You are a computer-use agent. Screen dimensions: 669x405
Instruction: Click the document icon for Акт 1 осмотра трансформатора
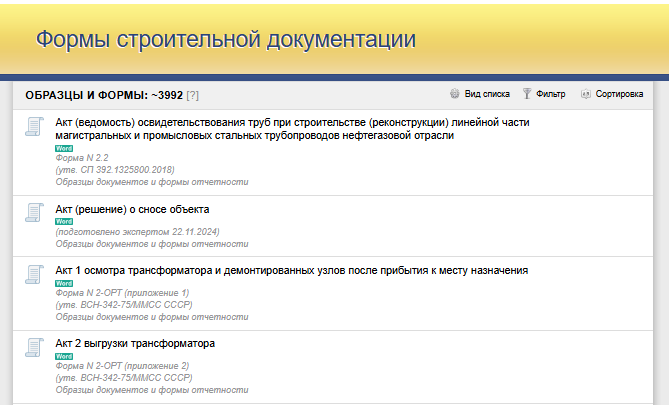point(35,274)
